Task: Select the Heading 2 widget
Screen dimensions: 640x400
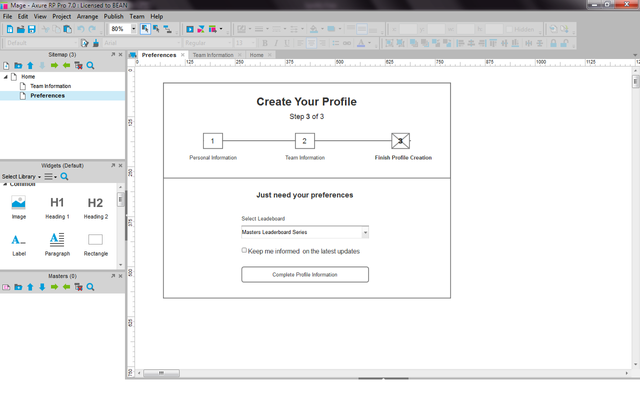Action: pos(96,207)
